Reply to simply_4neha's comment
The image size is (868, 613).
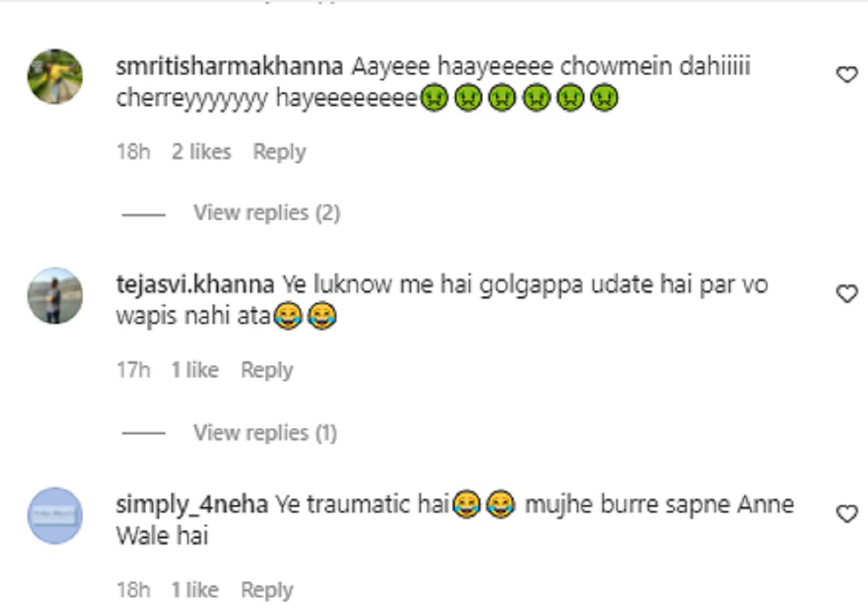[267, 590]
